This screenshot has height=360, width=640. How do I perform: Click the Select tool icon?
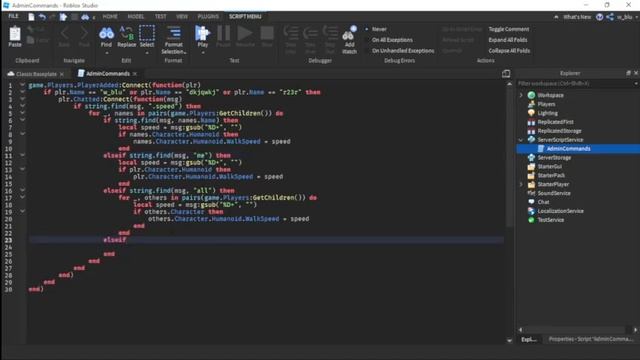147,34
